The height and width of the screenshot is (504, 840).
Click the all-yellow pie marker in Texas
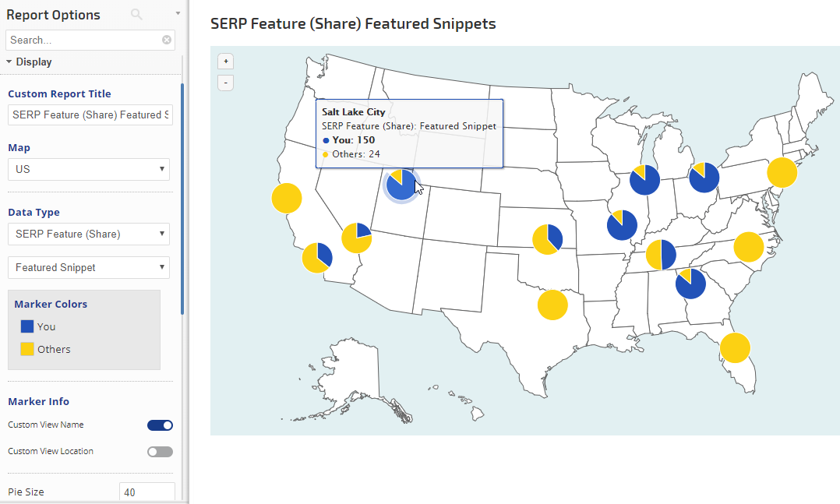(552, 305)
